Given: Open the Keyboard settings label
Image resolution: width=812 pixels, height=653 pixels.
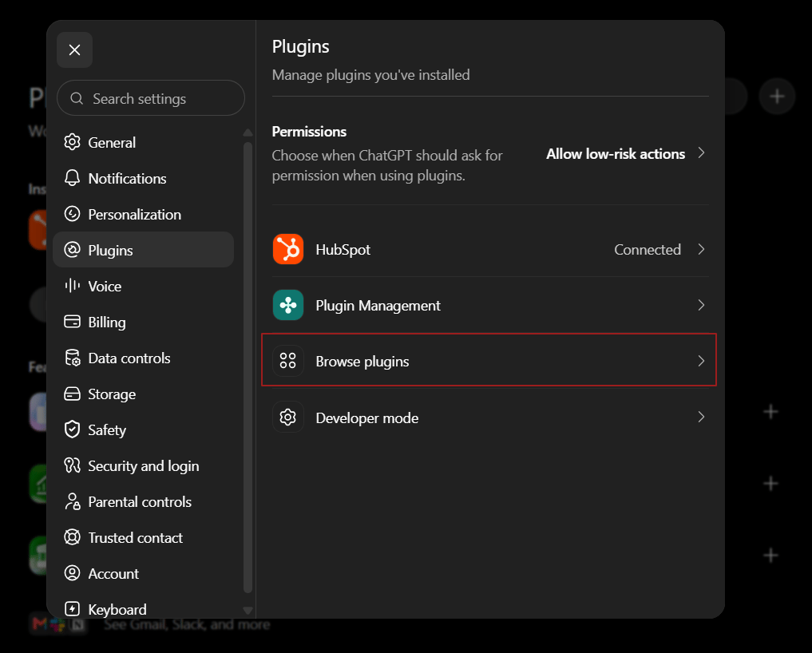Looking at the screenshot, I should click(x=117, y=610).
